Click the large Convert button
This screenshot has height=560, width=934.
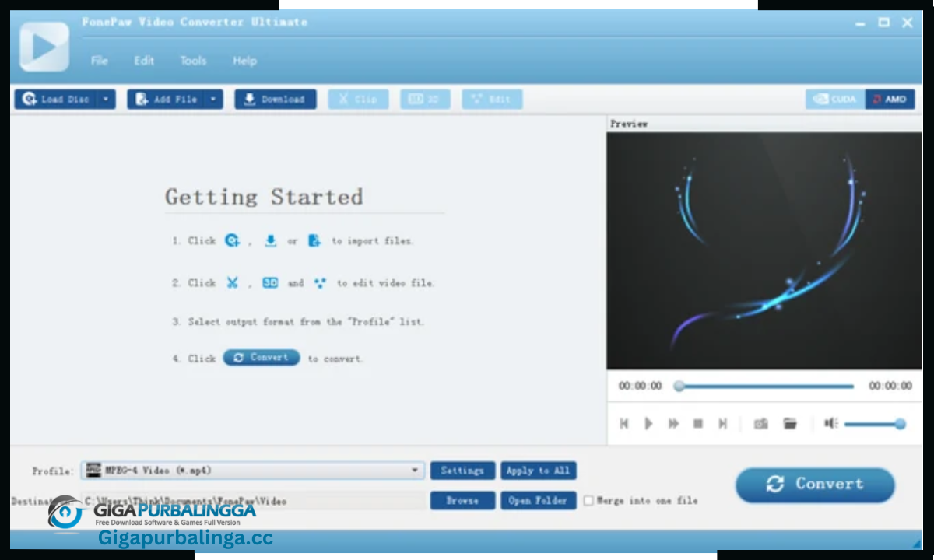coord(815,485)
